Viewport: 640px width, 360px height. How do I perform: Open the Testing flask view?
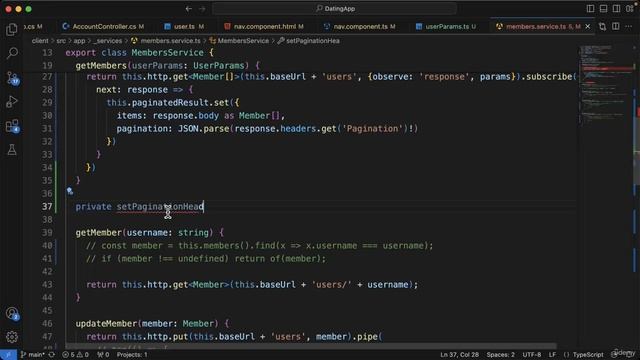(x=12, y=150)
